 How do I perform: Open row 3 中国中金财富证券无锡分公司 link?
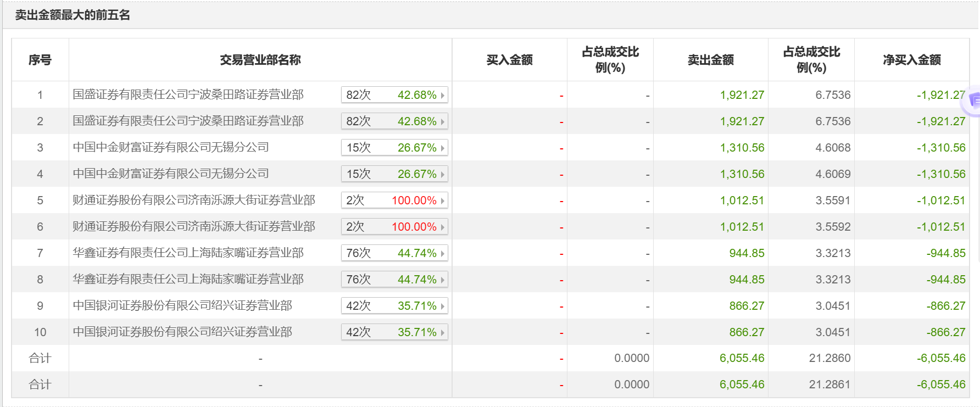pos(171,147)
